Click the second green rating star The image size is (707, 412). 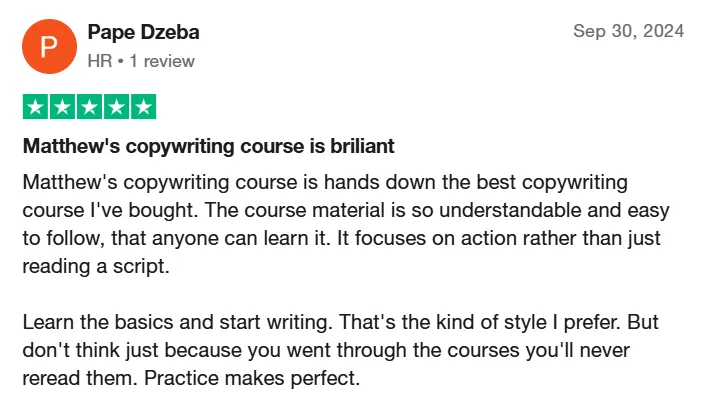[63, 107]
